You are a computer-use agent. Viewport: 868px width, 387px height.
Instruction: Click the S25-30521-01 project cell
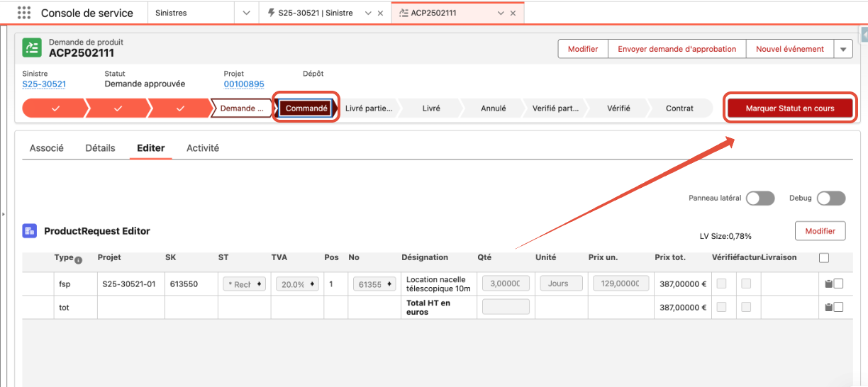[129, 284]
